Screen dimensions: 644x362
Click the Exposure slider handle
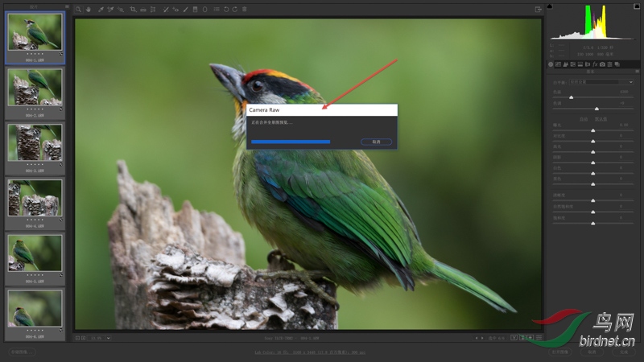[593, 130]
